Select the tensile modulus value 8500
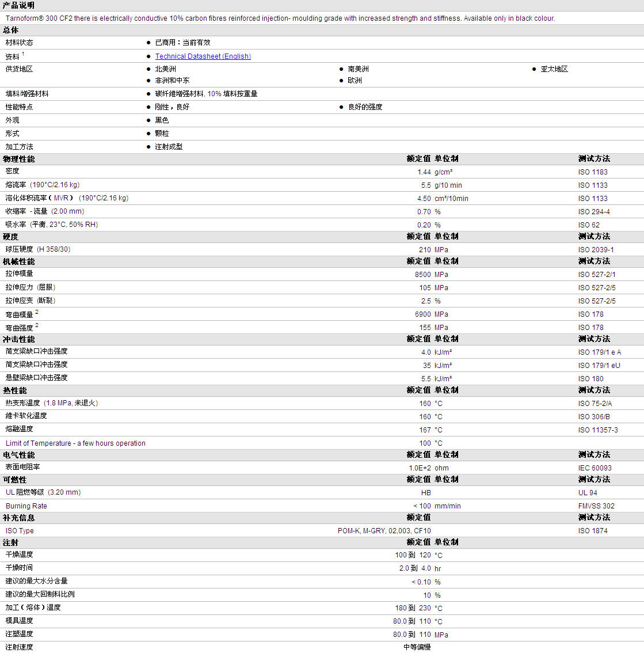Screen dimensions: 644x653 pos(423,275)
